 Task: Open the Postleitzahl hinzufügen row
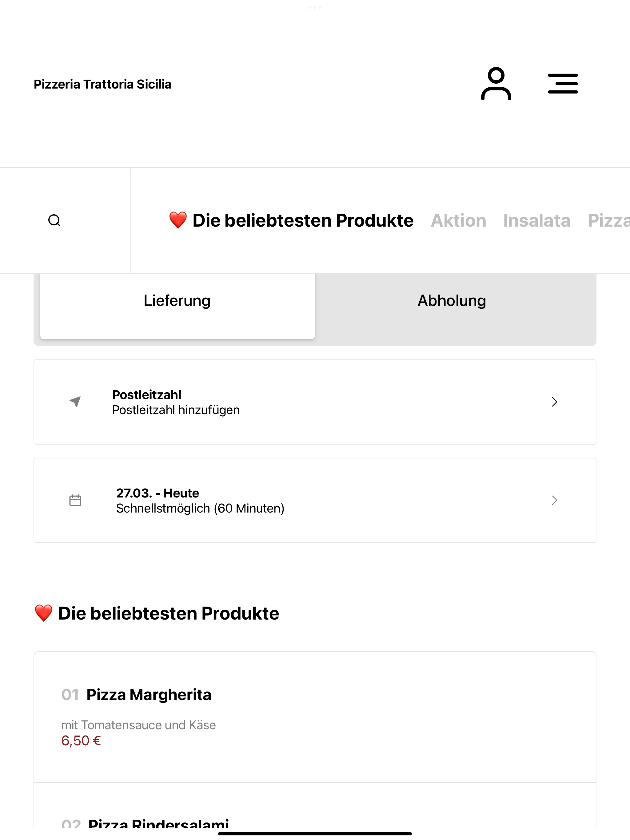[x=315, y=402]
